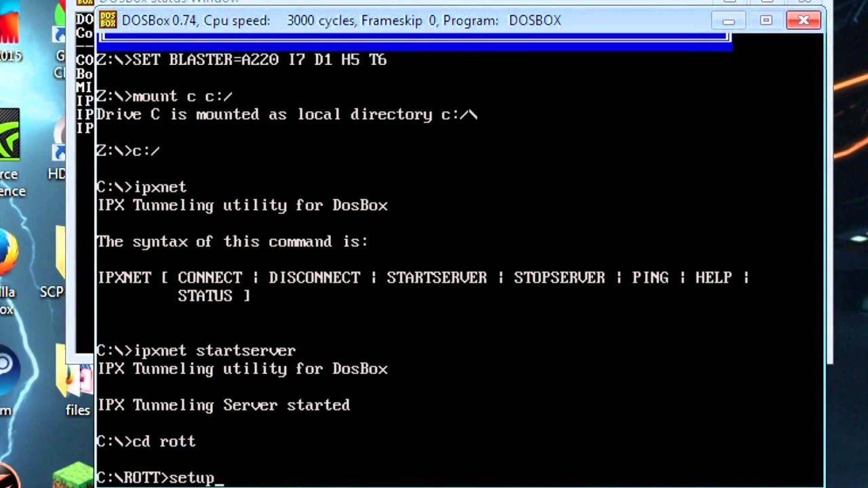Click 'IPX Tunneling Server started' message
Viewport: 868px width, 488px height.
point(223,405)
